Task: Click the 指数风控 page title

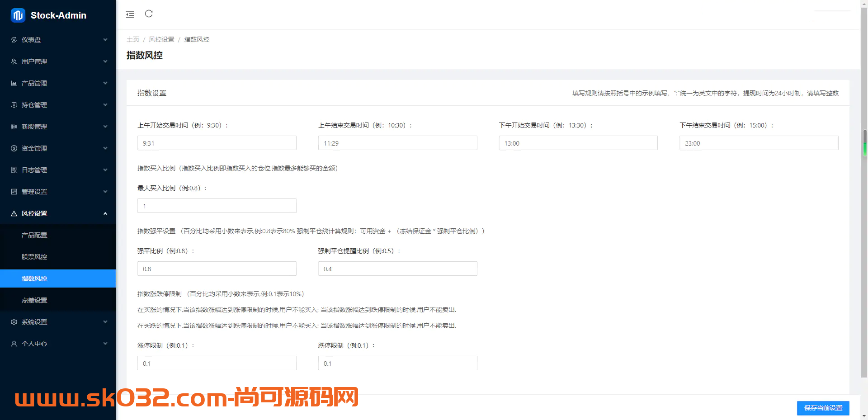Action: pyautogui.click(x=145, y=55)
